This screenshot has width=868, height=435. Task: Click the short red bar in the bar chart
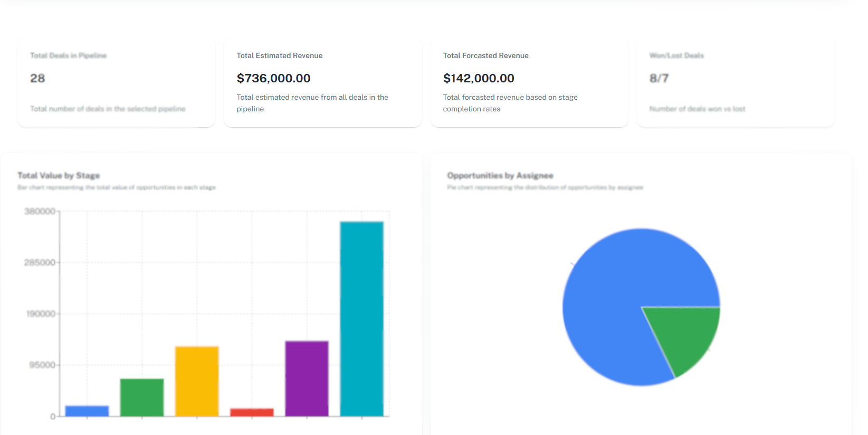(x=252, y=412)
